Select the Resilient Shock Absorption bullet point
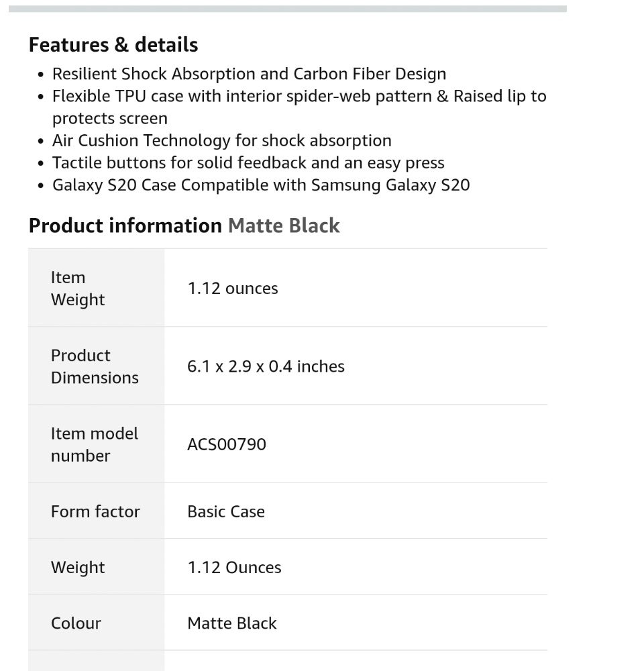644x671 pixels. 249,74
